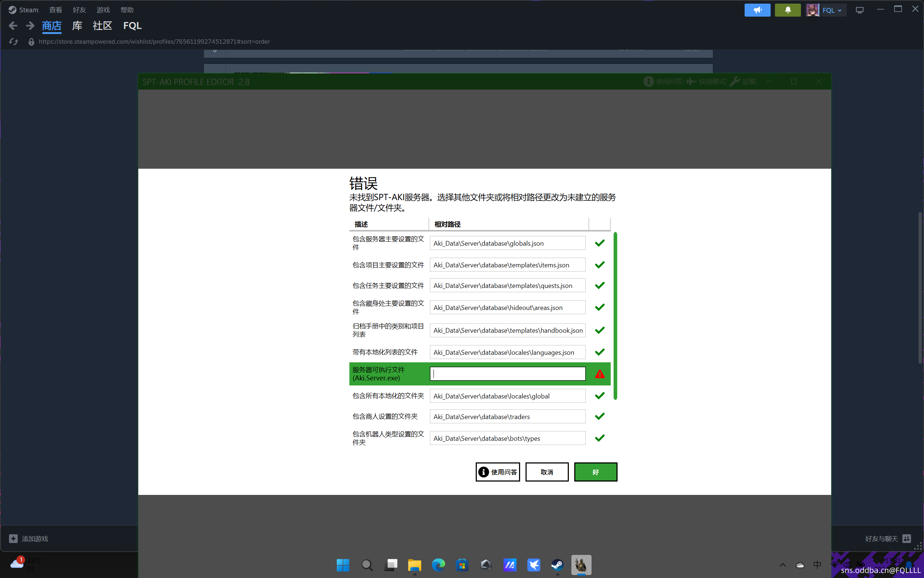Switch to the 社区 tab
Image resolution: width=924 pixels, height=578 pixels.
coord(103,26)
